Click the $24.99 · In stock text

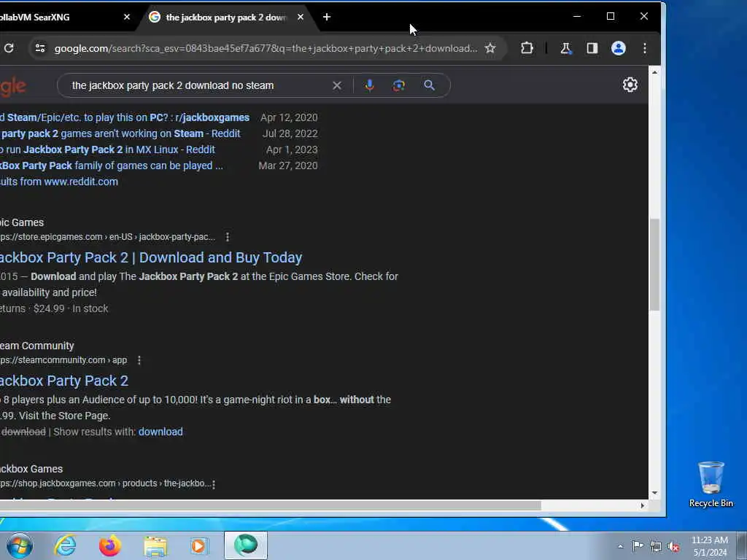[71, 308]
